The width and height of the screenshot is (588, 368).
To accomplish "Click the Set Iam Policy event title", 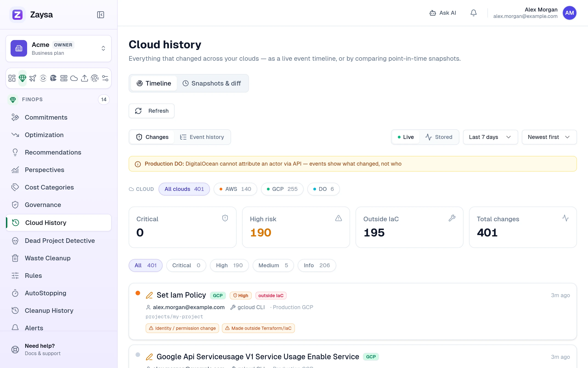I will pos(181,295).
